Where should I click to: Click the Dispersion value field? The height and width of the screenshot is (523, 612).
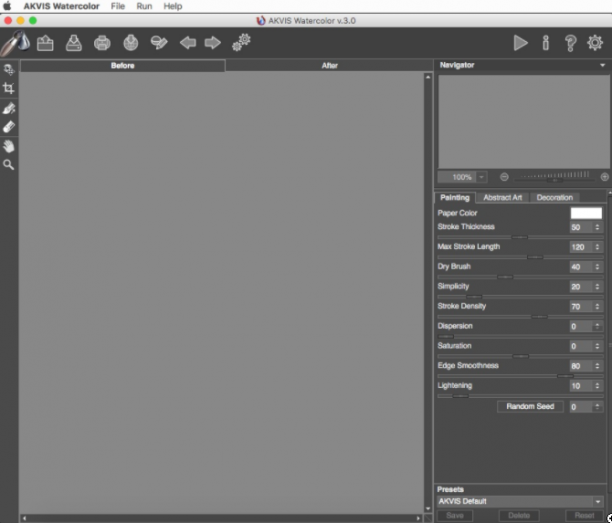click(x=581, y=326)
